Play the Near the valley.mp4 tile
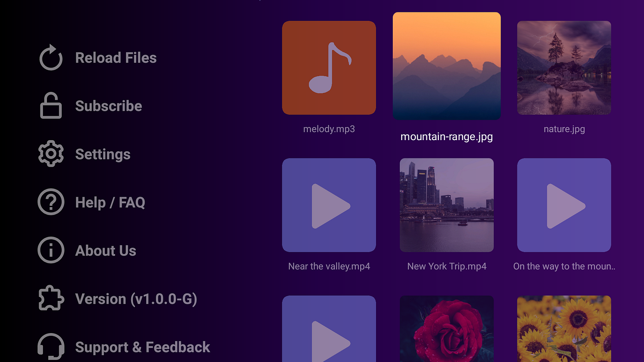Viewport: 644px width, 362px height. pos(329,205)
